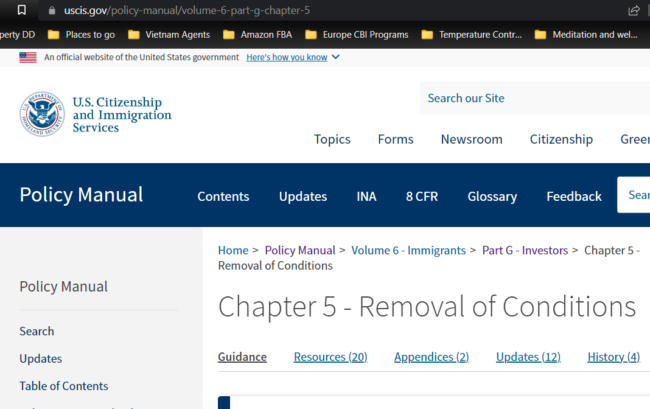Screen dimensions: 650x409
Task: Open Updates in Policy Manual bar
Action: (303, 196)
